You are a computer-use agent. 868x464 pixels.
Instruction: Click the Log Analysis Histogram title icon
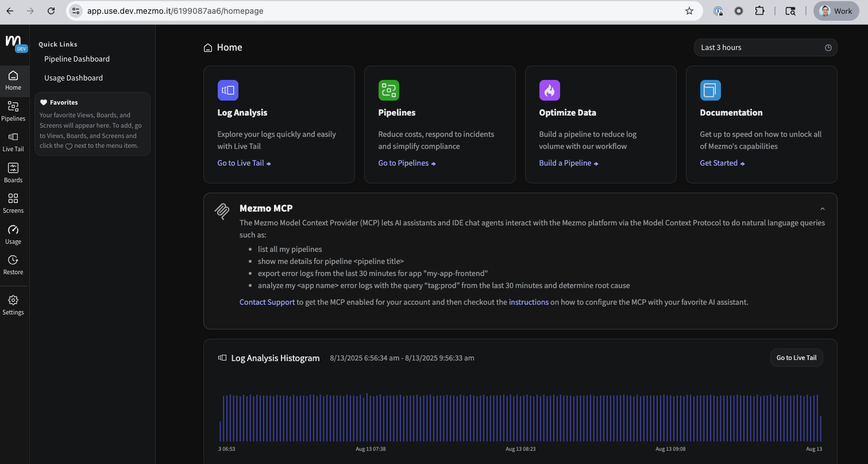tap(222, 358)
